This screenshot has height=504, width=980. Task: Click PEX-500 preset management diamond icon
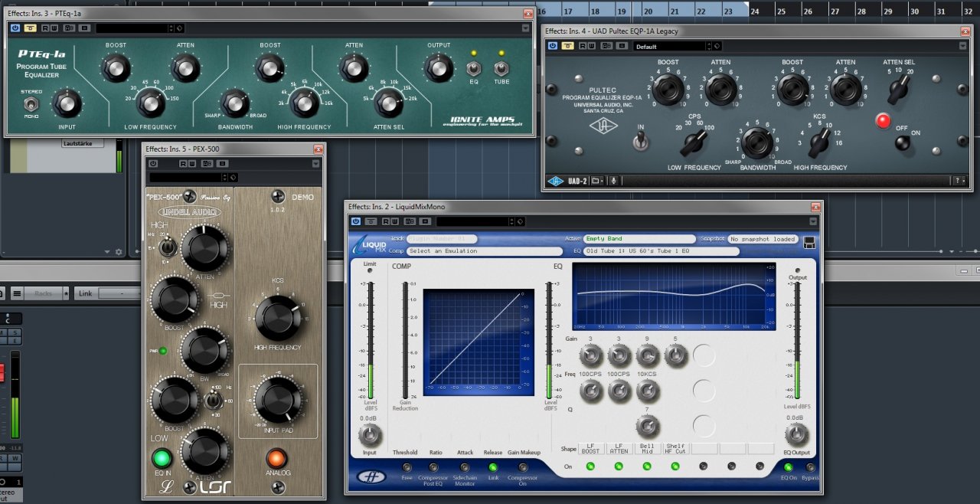click(x=234, y=178)
